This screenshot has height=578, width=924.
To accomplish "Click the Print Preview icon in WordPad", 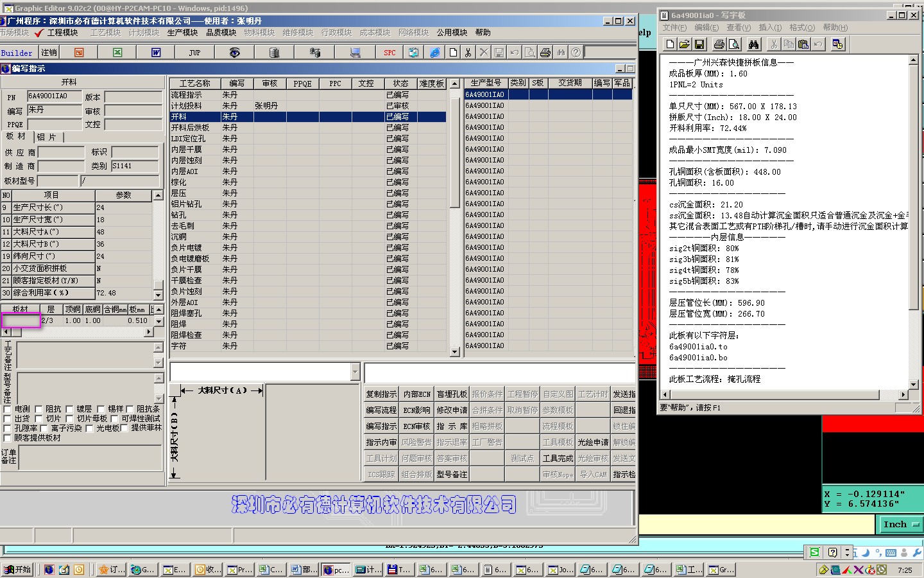I will [734, 44].
